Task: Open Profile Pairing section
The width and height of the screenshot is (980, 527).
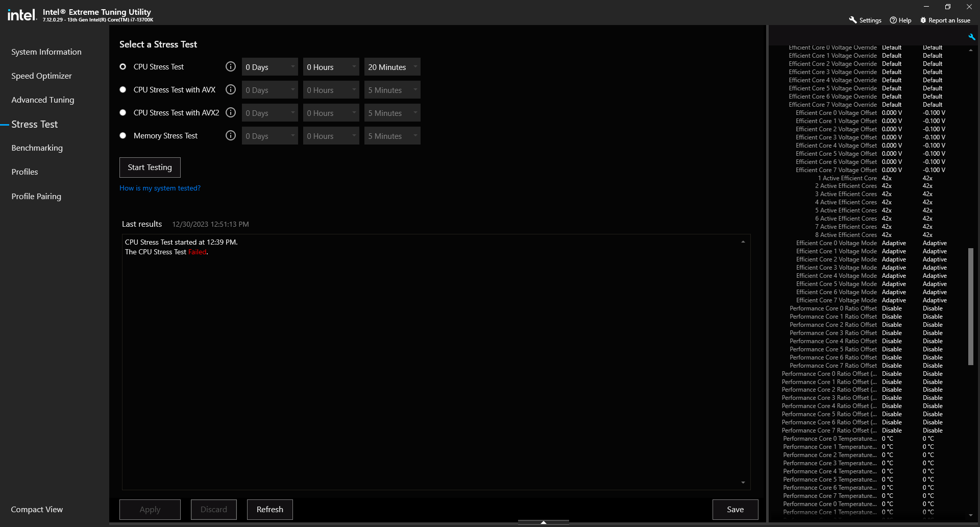Action: tap(36, 197)
